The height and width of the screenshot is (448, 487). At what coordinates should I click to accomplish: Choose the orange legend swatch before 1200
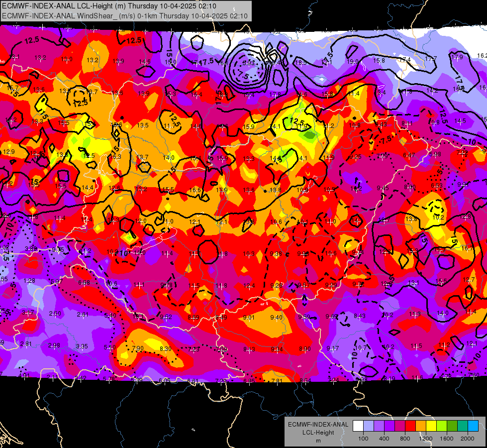[421, 426]
